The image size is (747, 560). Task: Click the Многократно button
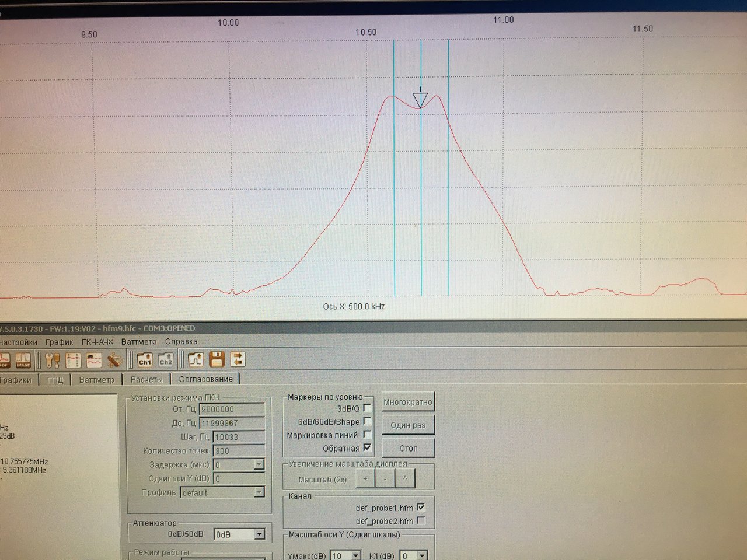[408, 402]
